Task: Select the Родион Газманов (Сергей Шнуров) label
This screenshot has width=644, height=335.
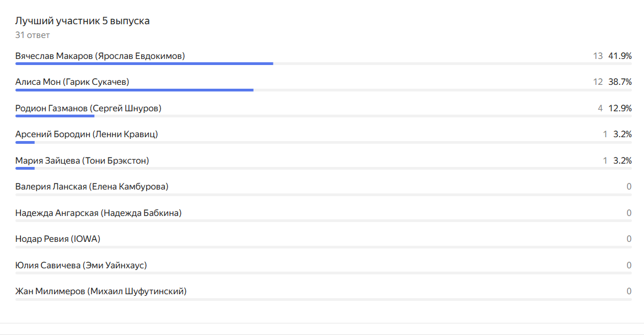Action: pos(88,109)
